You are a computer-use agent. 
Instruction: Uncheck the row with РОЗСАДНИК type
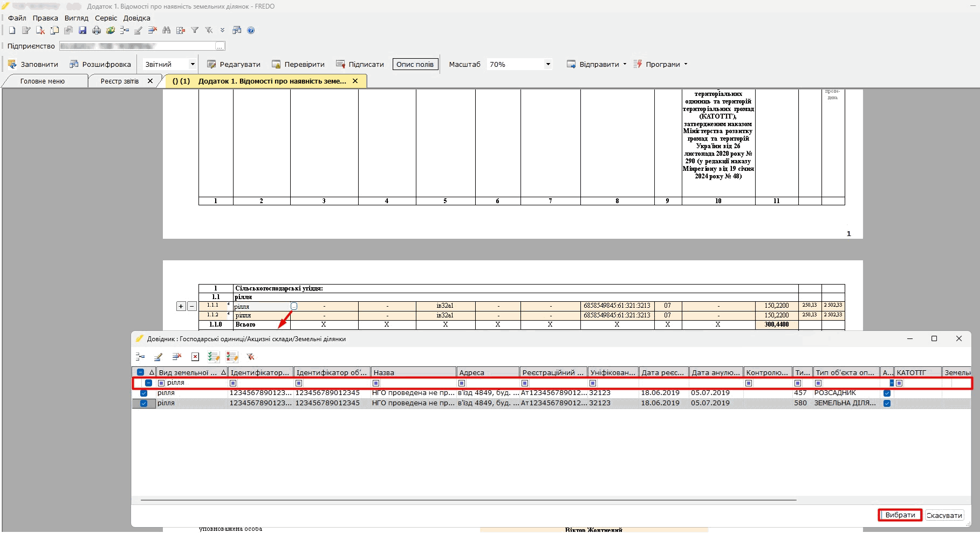tap(143, 393)
